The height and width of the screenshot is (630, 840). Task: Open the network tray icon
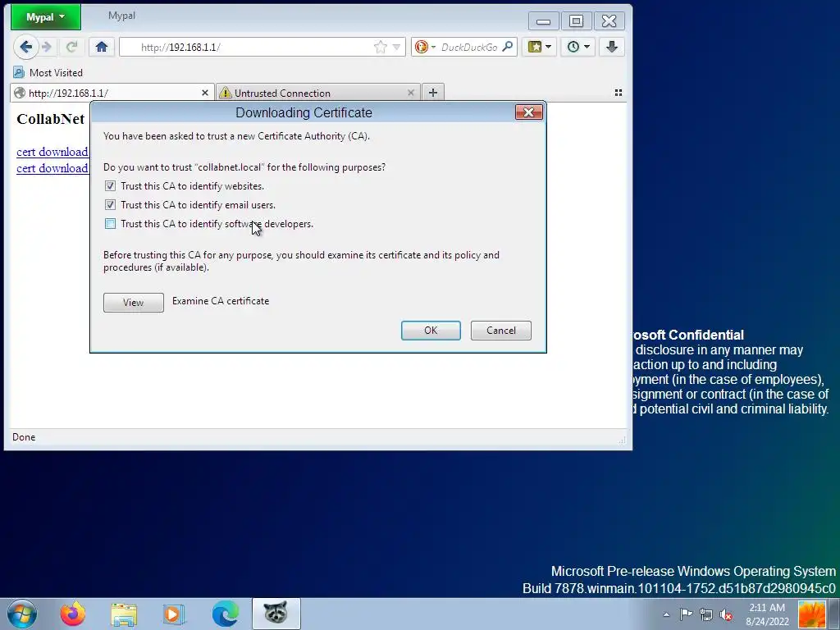tap(706, 614)
